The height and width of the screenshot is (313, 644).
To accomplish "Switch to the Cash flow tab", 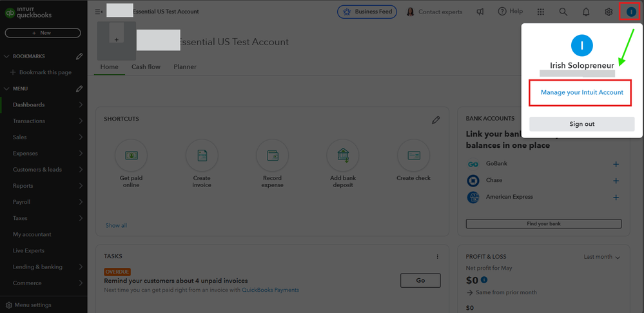I will click(x=146, y=67).
